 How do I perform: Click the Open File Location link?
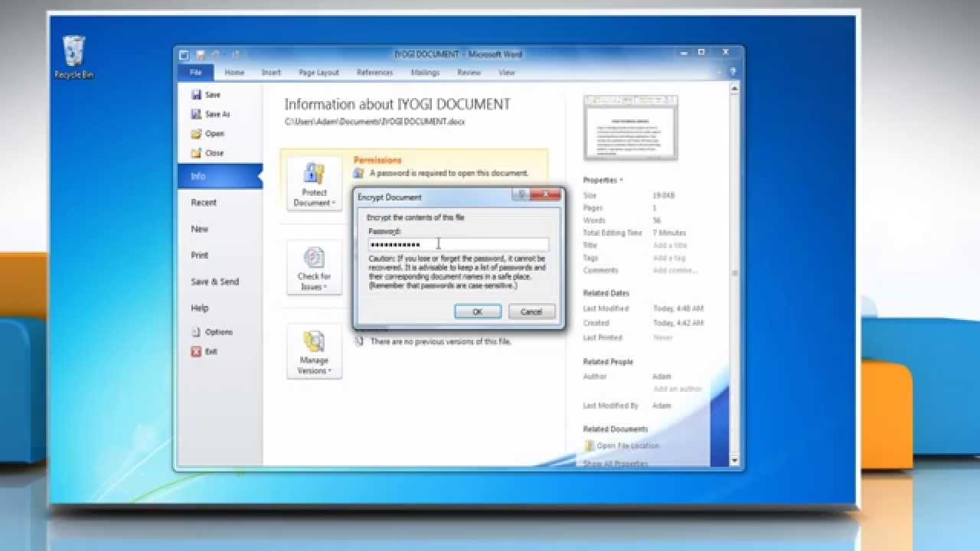[x=628, y=445]
